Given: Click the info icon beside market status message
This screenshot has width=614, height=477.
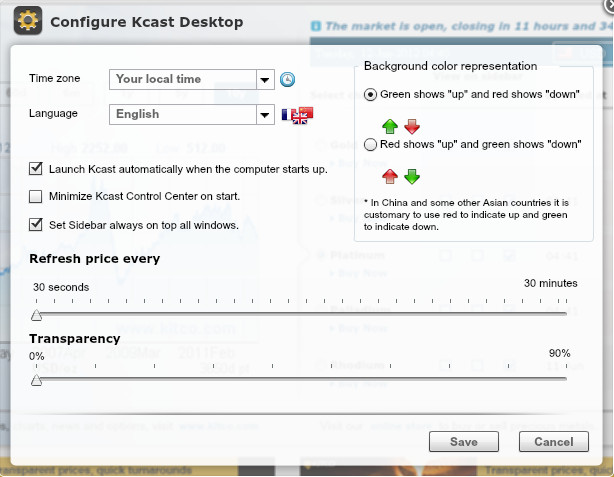Looking at the screenshot, I should tap(316, 26).
